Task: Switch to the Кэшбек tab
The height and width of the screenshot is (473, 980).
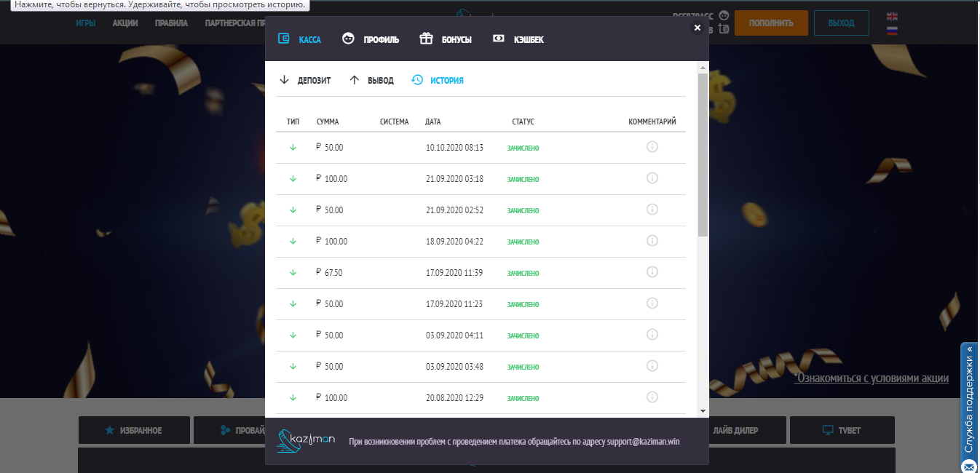Action: tap(518, 39)
